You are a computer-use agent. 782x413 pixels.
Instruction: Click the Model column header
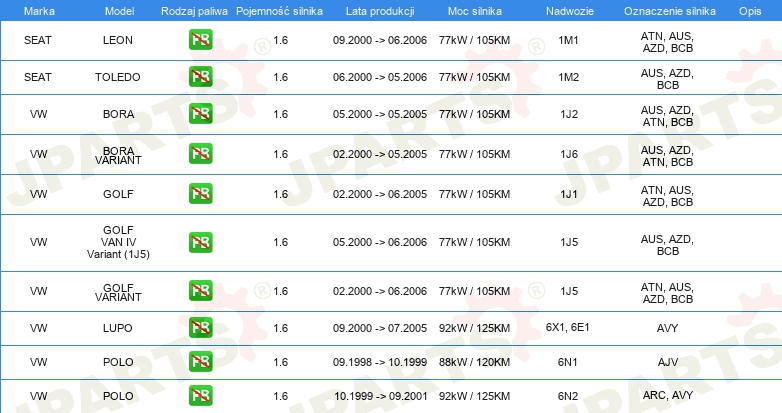point(119,11)
